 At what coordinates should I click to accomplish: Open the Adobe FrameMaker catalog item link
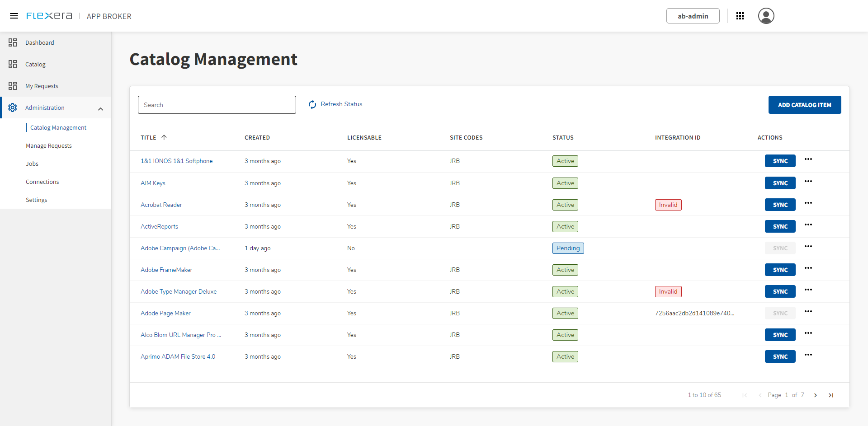[x=166, y=270]
